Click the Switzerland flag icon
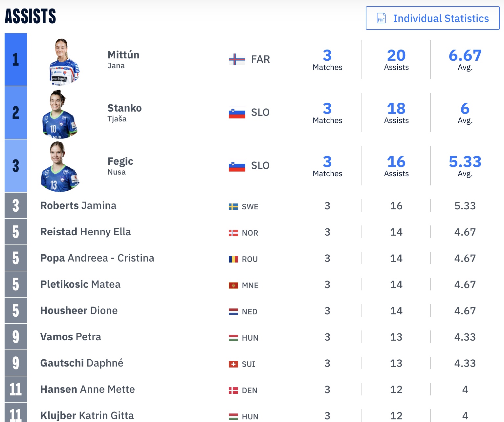Image resolution: width=504 pixels, height=422 pixels. click(x=233, y=364)
